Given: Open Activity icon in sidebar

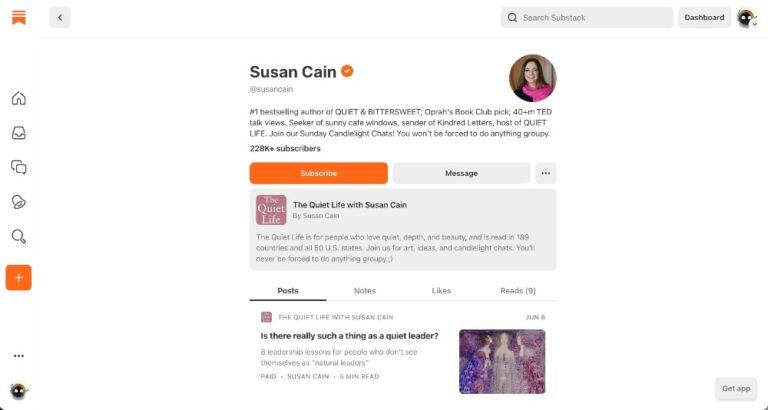Looking at the screenshot, I should tap(19, 202).
